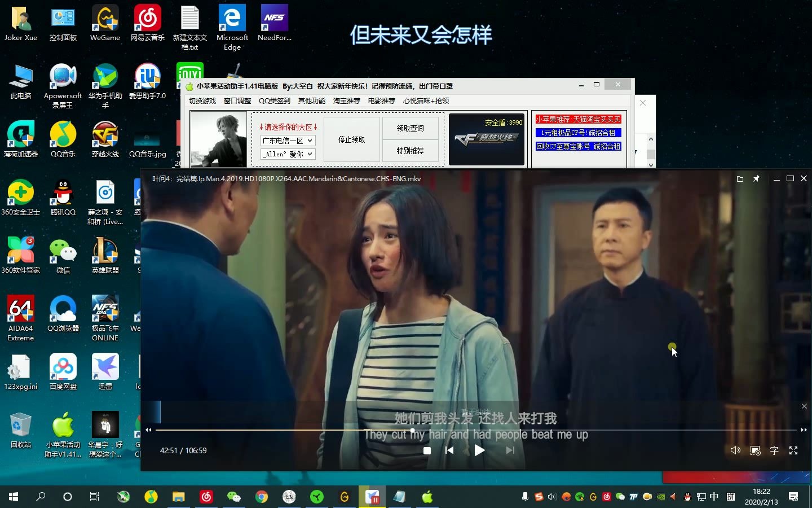
Task: Click the avatar photo in 小苹果 helper
Action: pos(219,139)
